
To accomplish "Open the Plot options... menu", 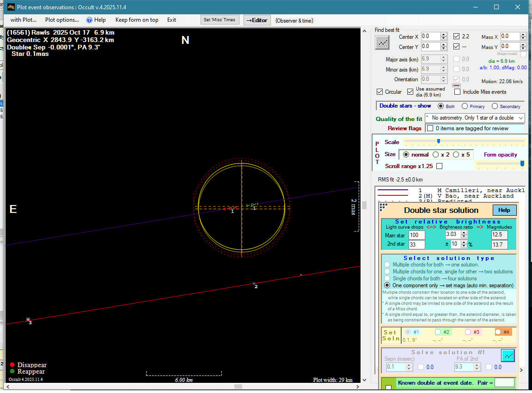I will (62, 20).
